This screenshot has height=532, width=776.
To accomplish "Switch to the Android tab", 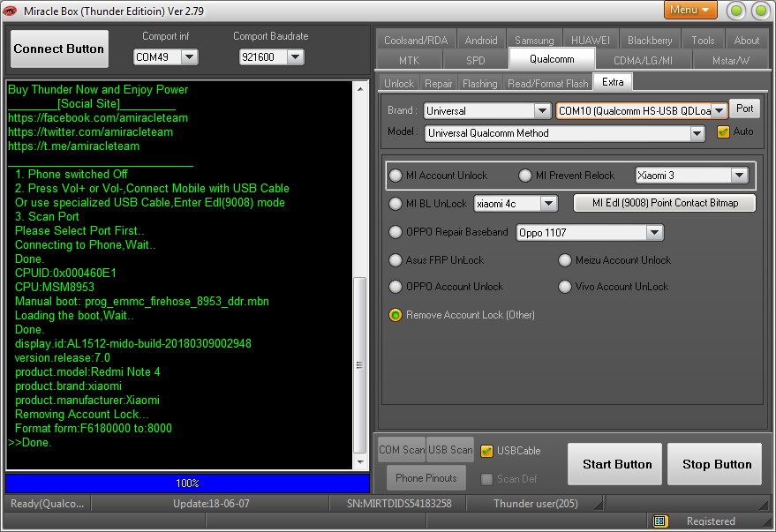I will [481, 40].
